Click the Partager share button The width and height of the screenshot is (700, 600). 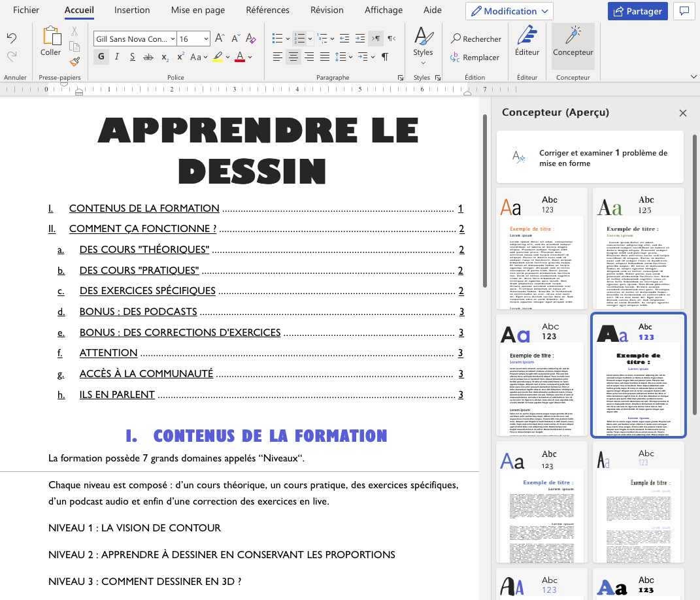point(637,11)
